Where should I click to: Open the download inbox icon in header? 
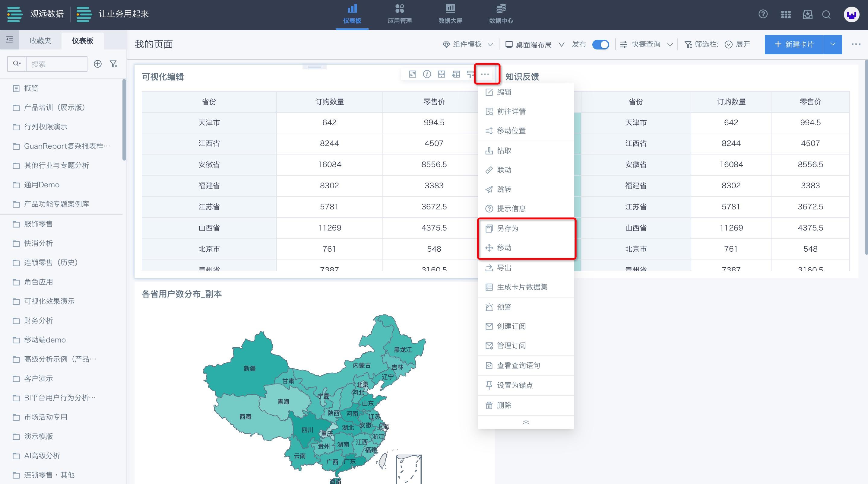pos(808,14)
